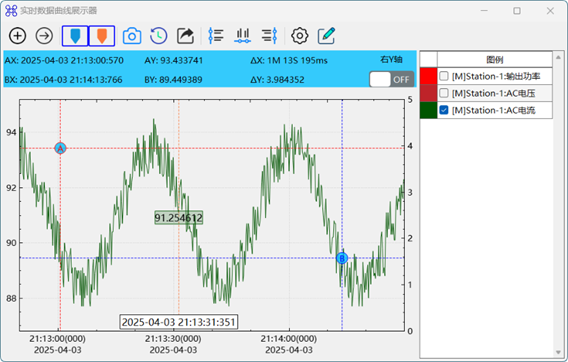Screen dimensions: 568x362
Task: Click the circled right-arrow icon
Action: [44, 36]
